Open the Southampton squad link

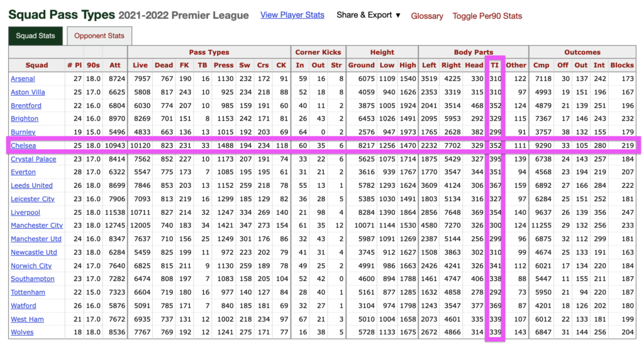click(x=33, y=278)
